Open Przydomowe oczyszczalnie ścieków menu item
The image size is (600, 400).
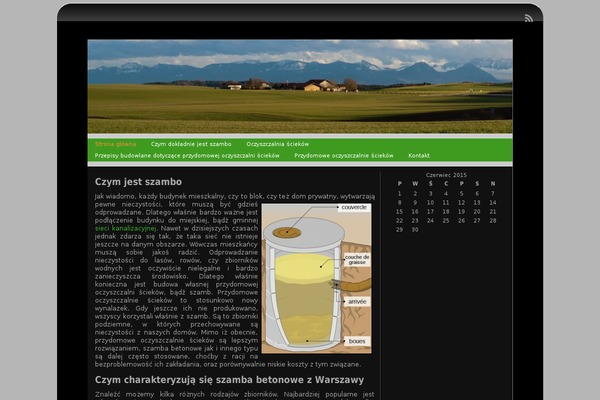[344, 156]
